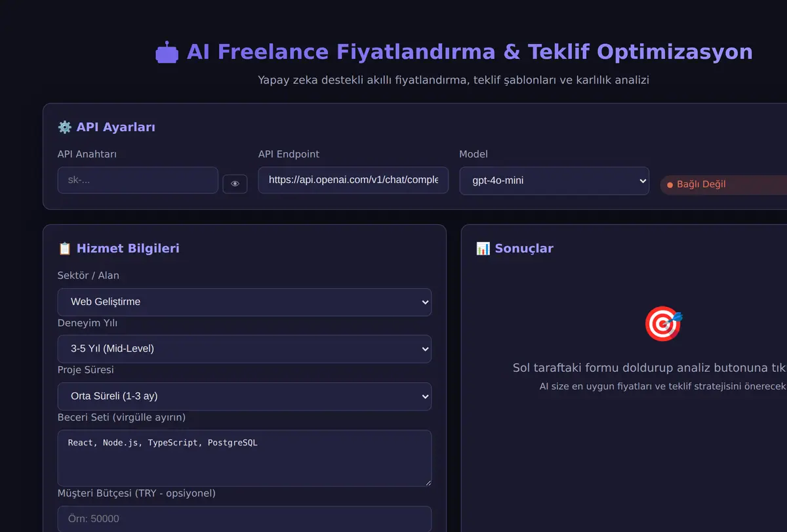Open the Proje Süresi dropdown
The height and width of the screenshot is (532, 787).
click(245, 396)
